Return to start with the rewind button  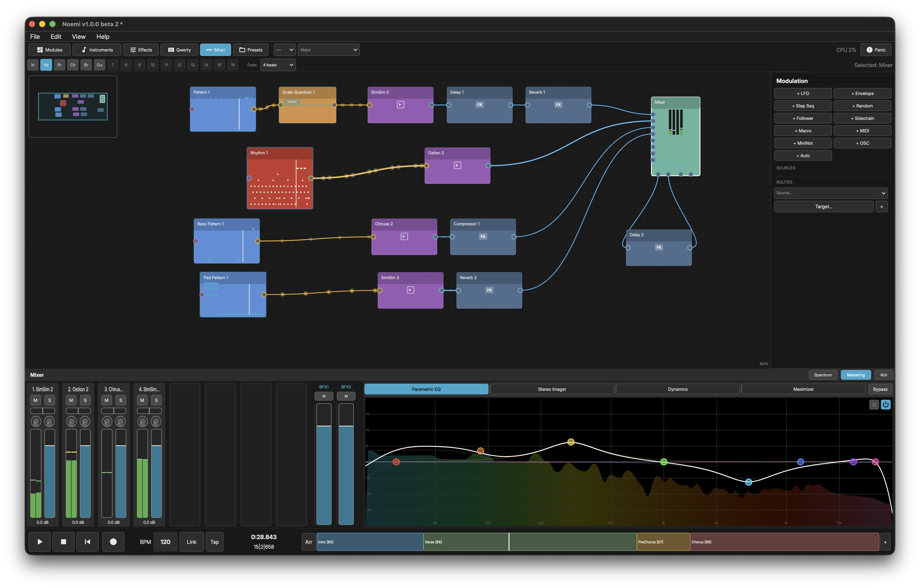[x=88, y=541]
